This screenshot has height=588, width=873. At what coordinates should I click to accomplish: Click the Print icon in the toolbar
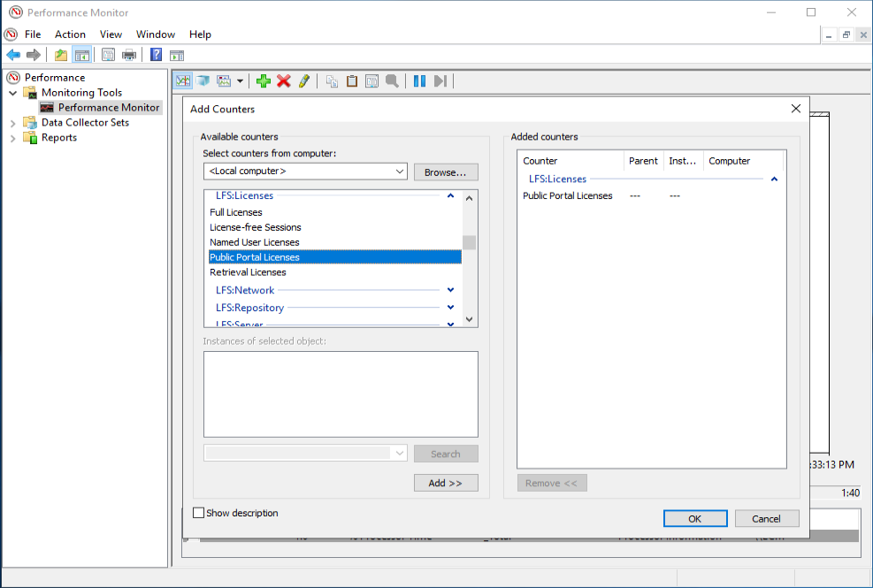coord(128,55)
